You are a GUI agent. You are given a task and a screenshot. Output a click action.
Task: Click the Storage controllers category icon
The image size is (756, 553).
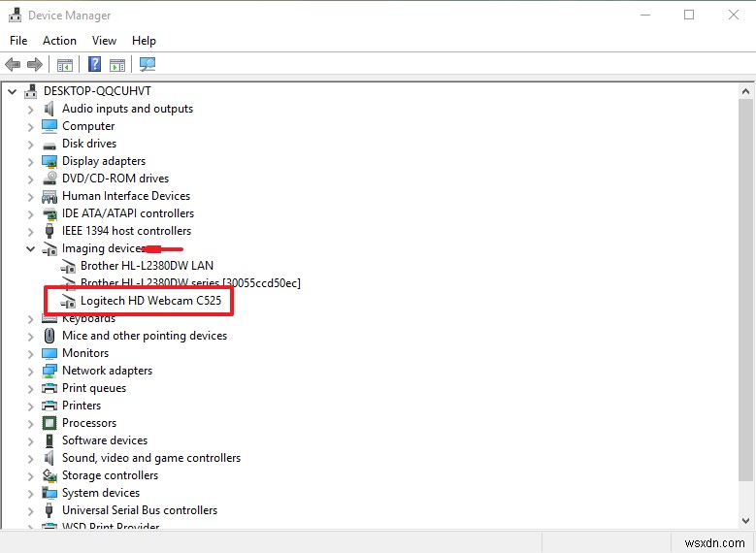(49, 475)
